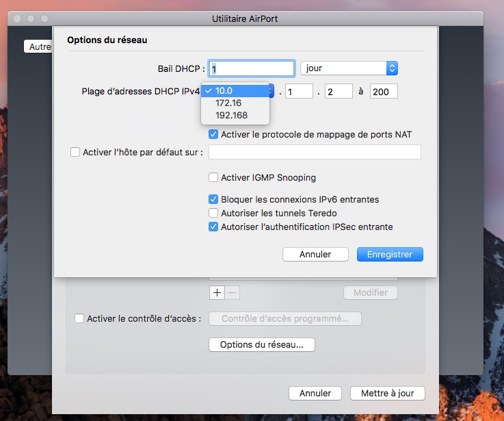
Task: Click the 'Mettre à jour' button
Action: pyautogui.click(x=388, y=394)
